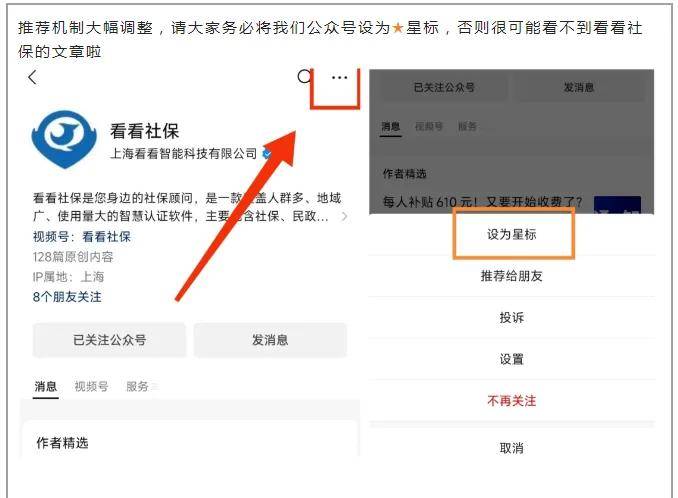Select 设为星标 in the action sheet
The width and height of the screenshot is (678, 498).
[x=512, y=234]
